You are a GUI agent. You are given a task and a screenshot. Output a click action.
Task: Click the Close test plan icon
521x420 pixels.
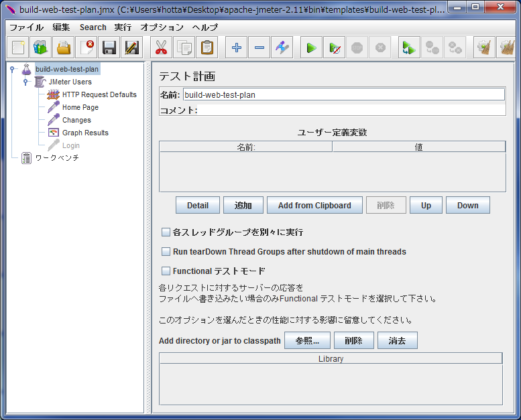(x=86, y=48)
